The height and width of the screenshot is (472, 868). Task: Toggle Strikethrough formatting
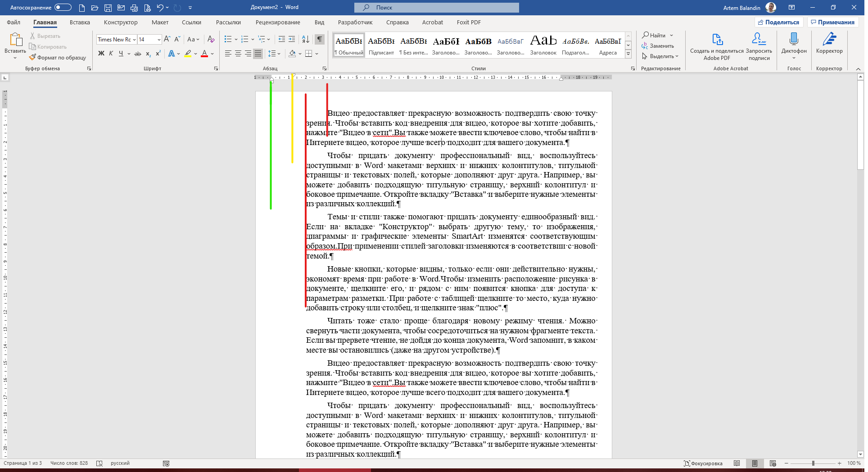point(138,54)
